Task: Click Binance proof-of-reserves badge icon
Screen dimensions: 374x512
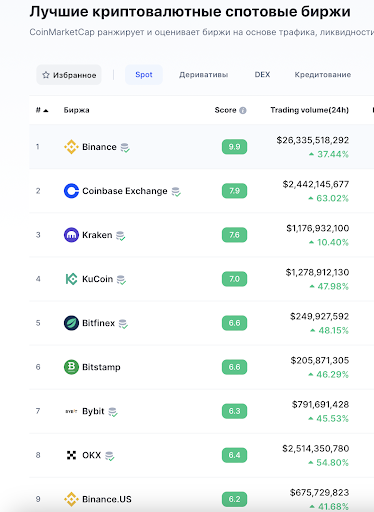Action: click(x=125, y=147)
